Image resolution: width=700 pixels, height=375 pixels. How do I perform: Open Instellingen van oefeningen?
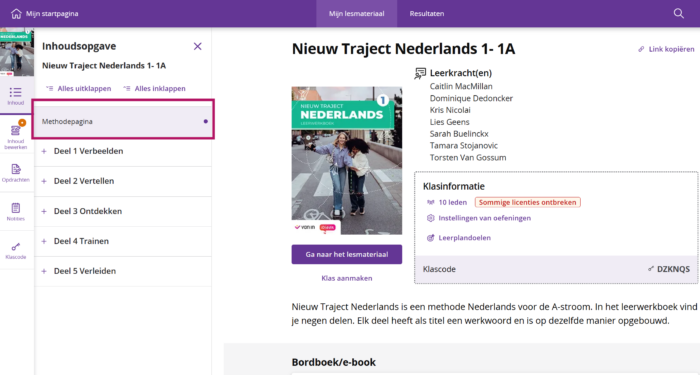click(484, 218)
